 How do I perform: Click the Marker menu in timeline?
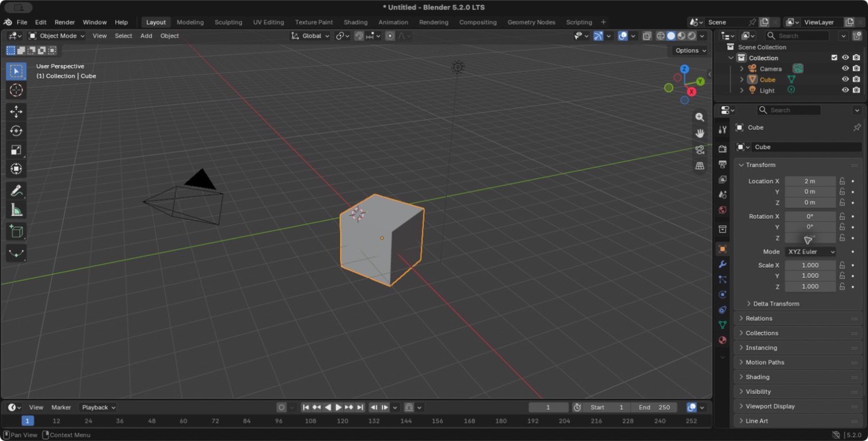(x=61, y=407)
